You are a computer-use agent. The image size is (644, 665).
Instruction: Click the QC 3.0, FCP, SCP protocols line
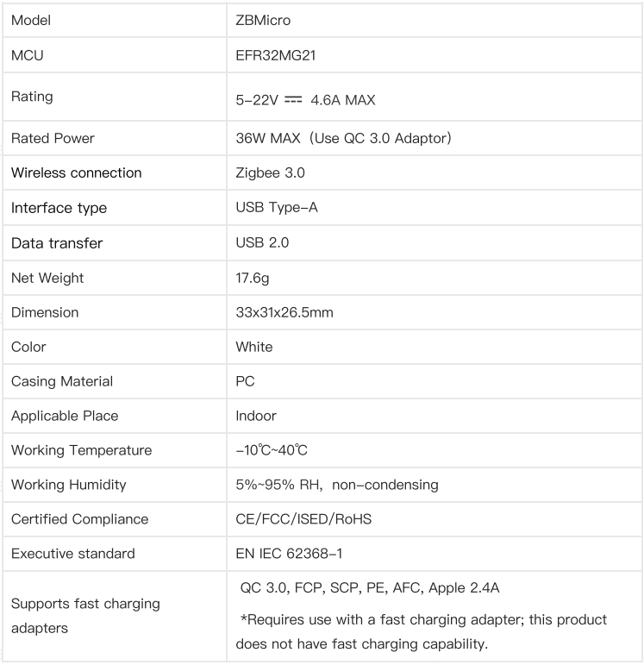370,588
